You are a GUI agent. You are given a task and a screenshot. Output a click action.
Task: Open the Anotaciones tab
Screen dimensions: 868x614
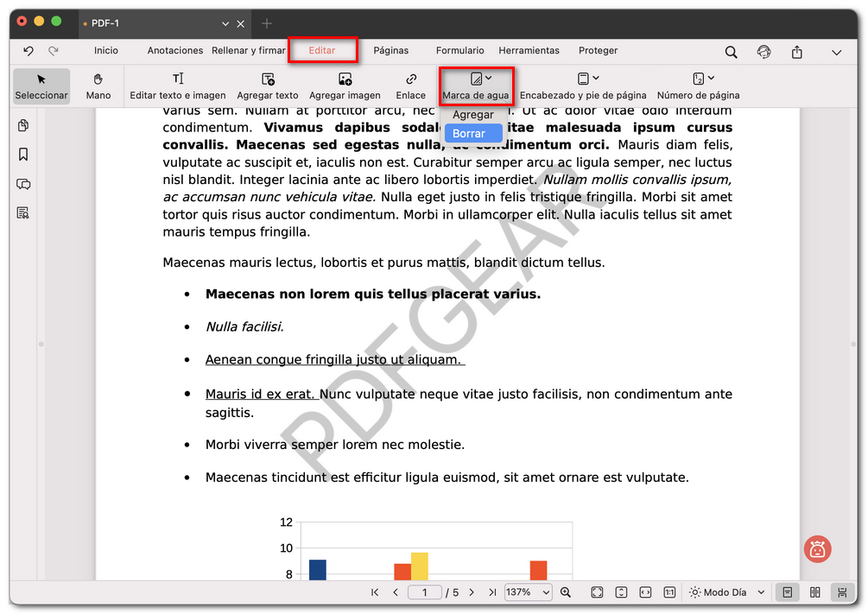pos(175,50)
